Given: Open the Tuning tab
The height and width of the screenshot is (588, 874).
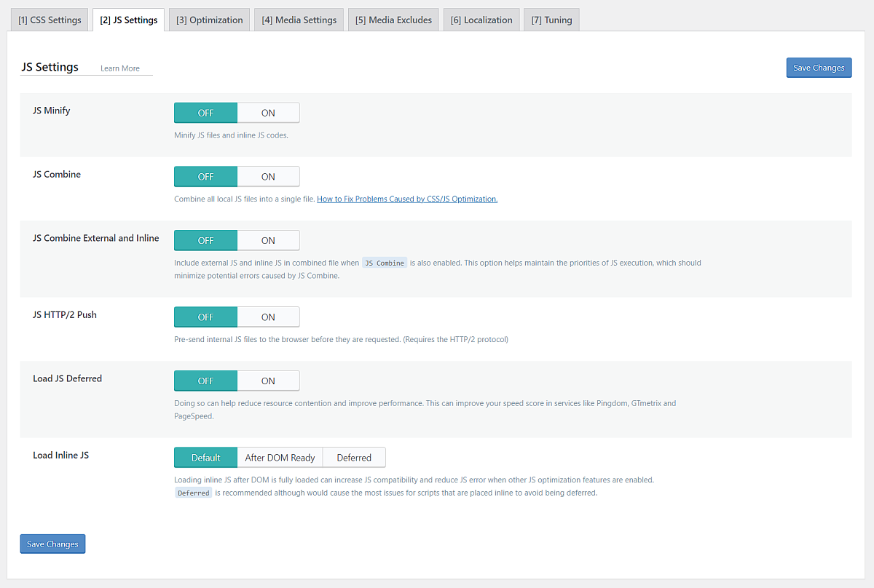Looking at the screenshot, I should click(551, 20).
